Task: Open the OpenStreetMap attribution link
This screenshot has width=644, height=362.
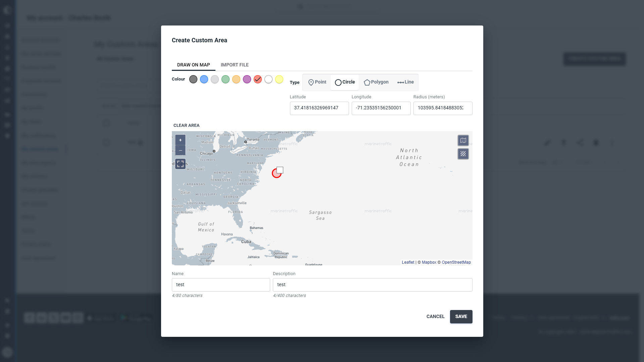Action: [x=456, y=262]
